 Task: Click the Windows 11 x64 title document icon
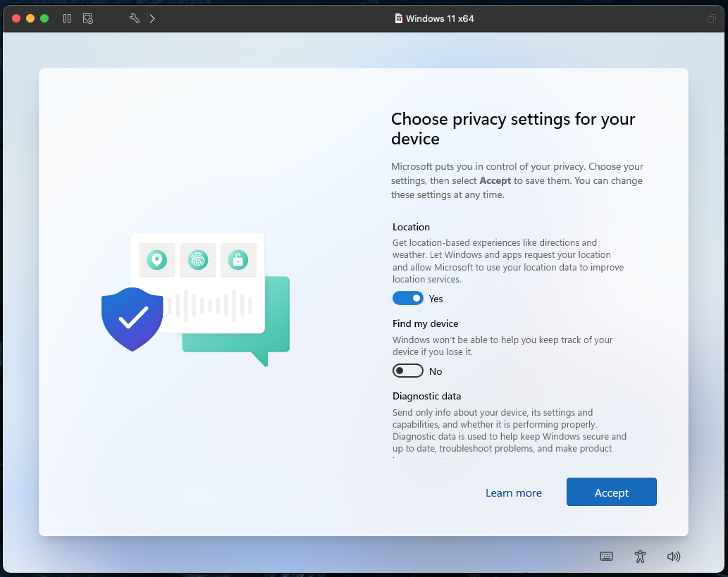[398, 18]
